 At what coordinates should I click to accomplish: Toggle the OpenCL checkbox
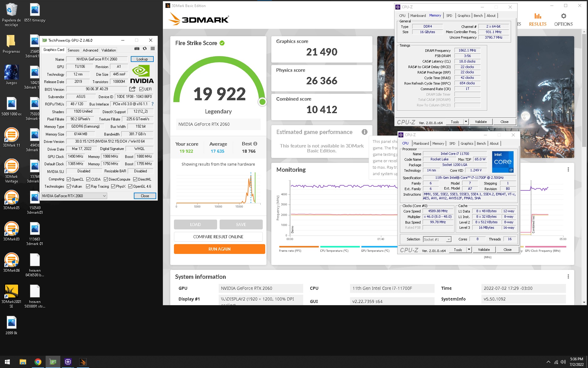click(69, 179)
